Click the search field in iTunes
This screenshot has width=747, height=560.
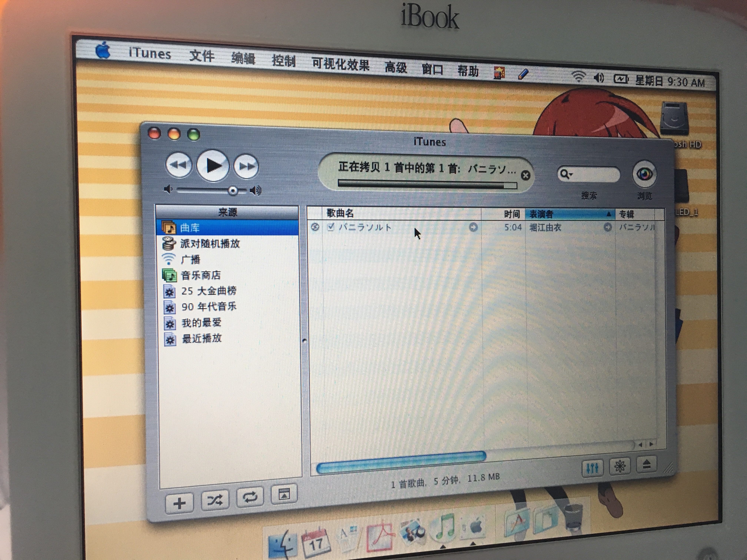coord(589,174)
